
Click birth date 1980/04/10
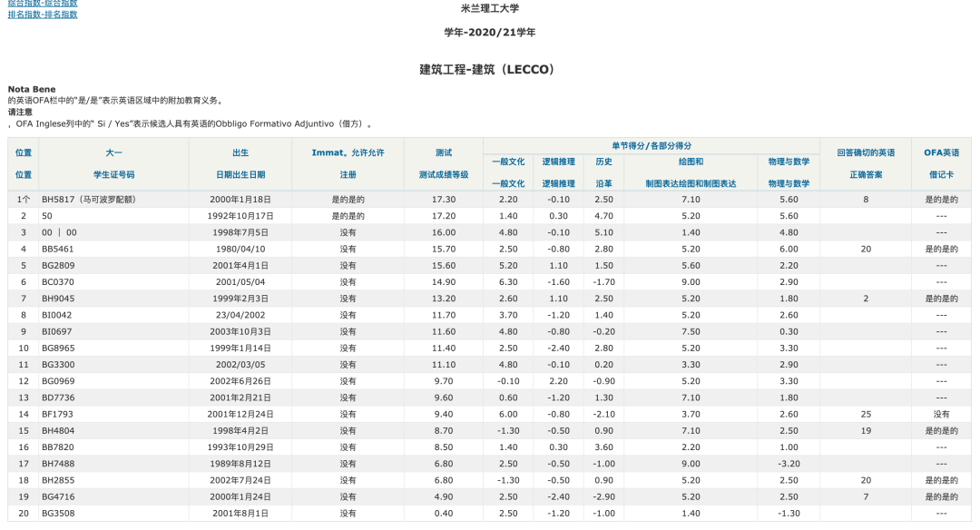[x=240, y=249]
